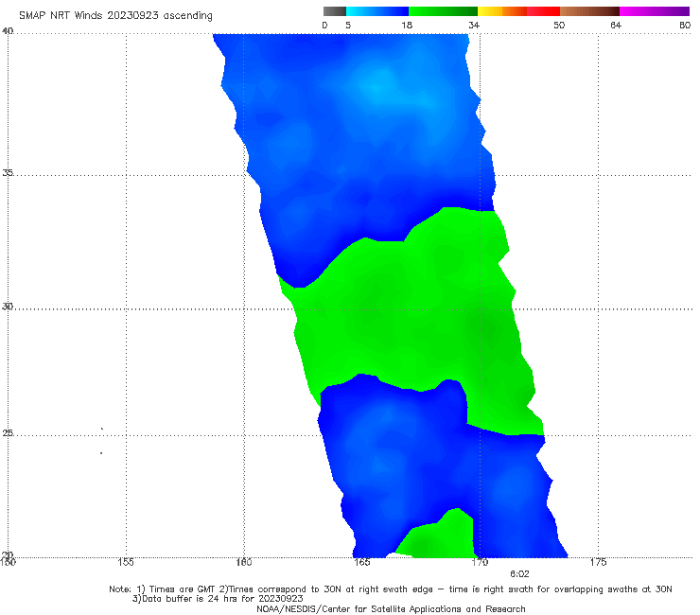This screenshot has height=615, width=700.
Task: Click the note line starting 'Note: 1) Times are GMT'
Action: coord(390,589)
